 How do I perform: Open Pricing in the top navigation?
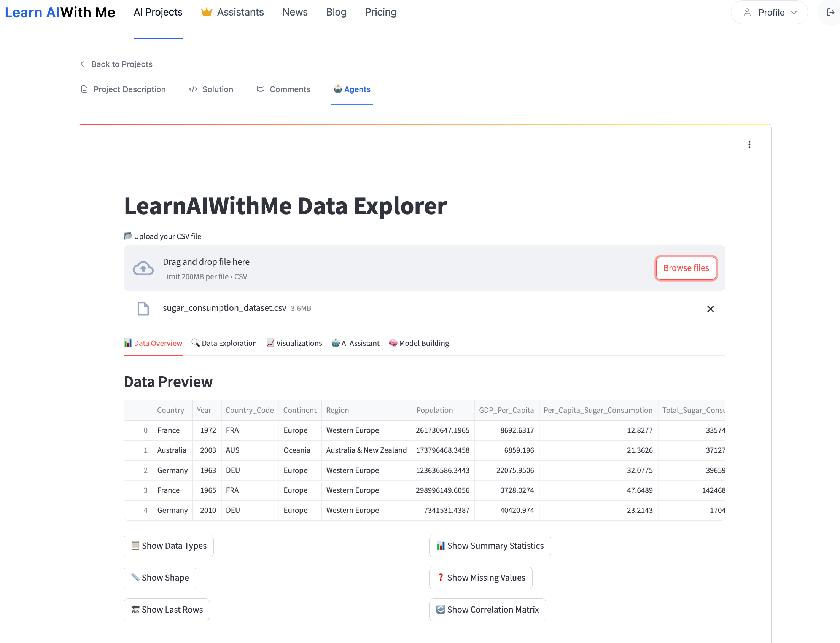tap(380, 12)
